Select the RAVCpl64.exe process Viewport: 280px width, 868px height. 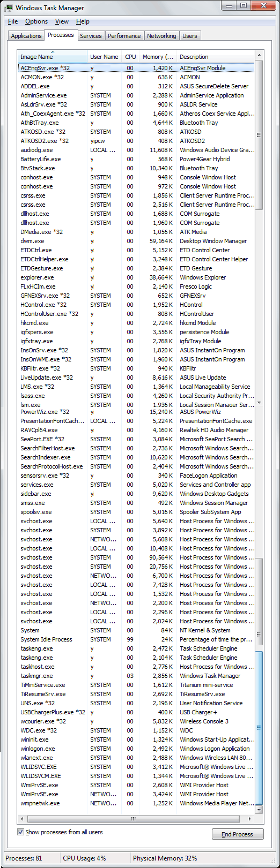click(136, 430)
